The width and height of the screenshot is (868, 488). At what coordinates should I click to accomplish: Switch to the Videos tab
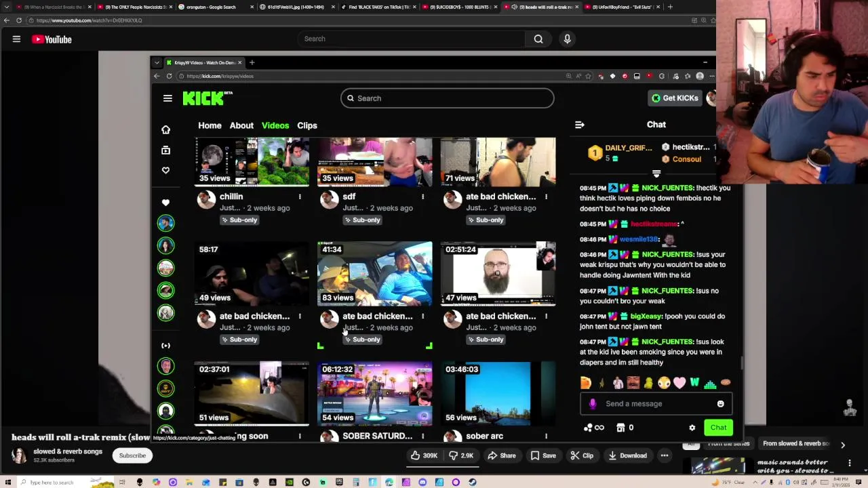(x=275, y=125)
